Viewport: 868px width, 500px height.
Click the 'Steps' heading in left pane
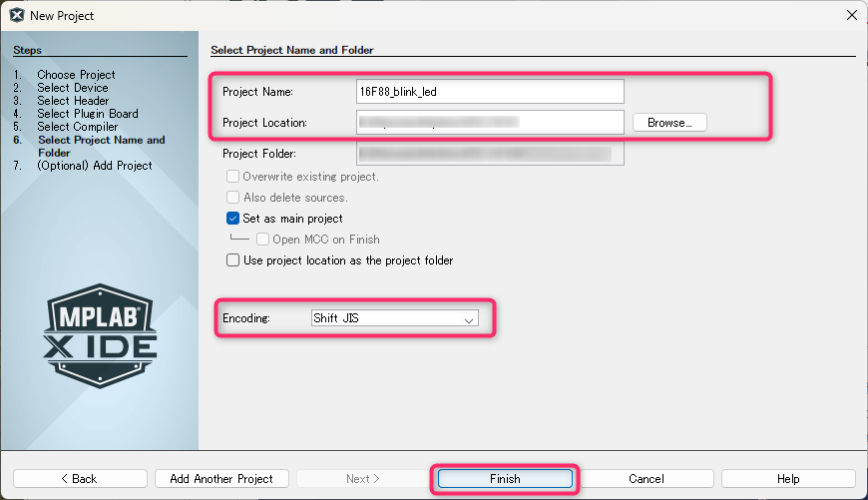click(27, 50)
